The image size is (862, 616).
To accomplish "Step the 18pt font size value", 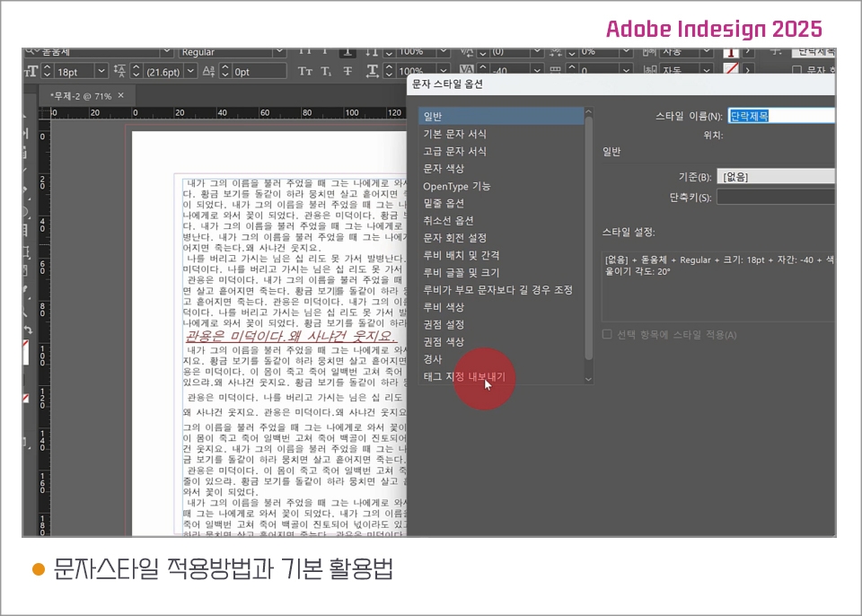I will click(x=48, y=72).
